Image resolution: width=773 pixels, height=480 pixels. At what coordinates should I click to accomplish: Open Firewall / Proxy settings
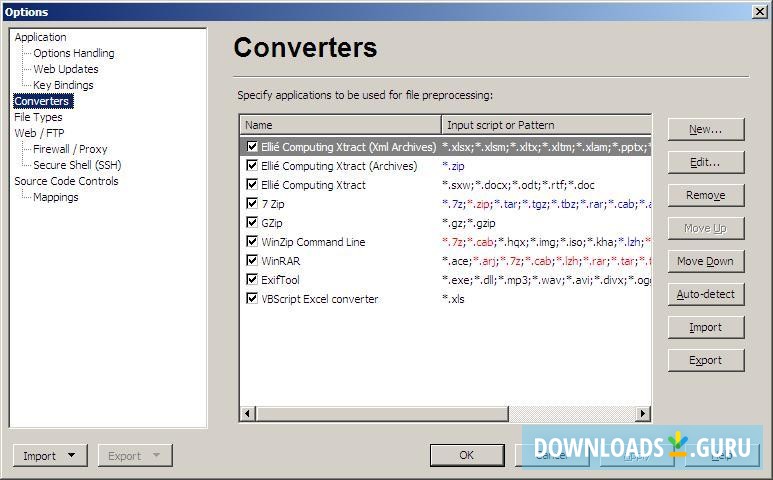[70, 149]
